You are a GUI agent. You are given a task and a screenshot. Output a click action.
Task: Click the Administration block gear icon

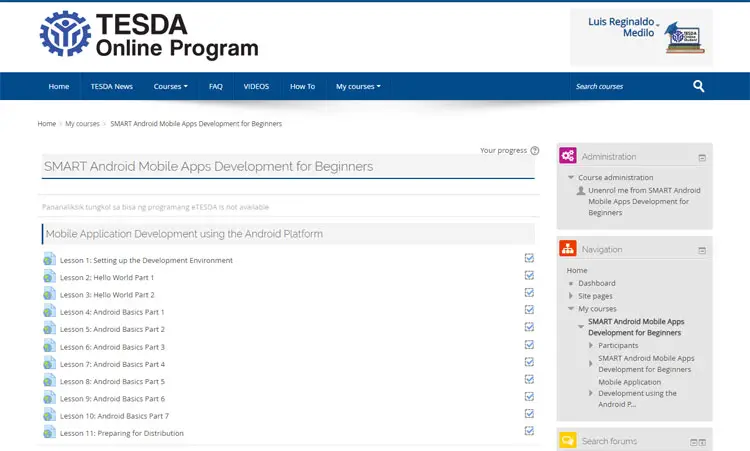(568, 156)
